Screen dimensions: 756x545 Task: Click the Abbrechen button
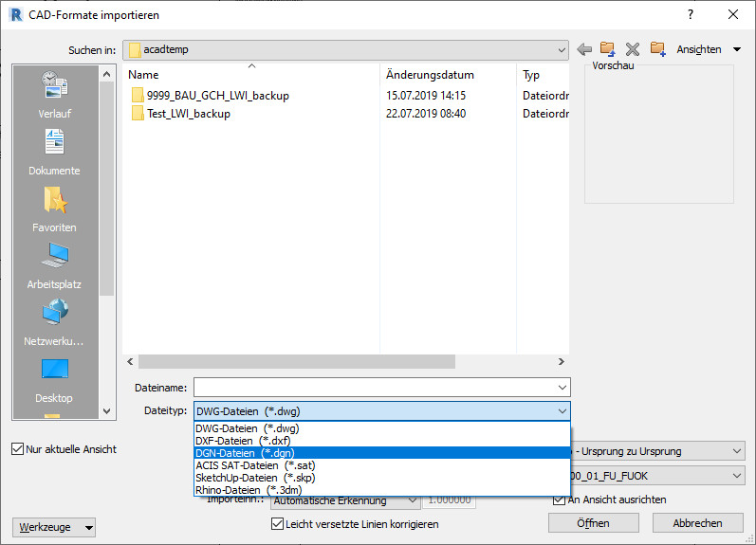697,523
